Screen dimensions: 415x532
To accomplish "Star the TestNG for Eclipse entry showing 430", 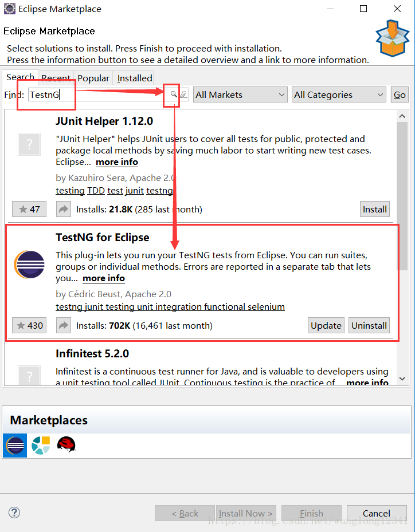I will 29,325.
